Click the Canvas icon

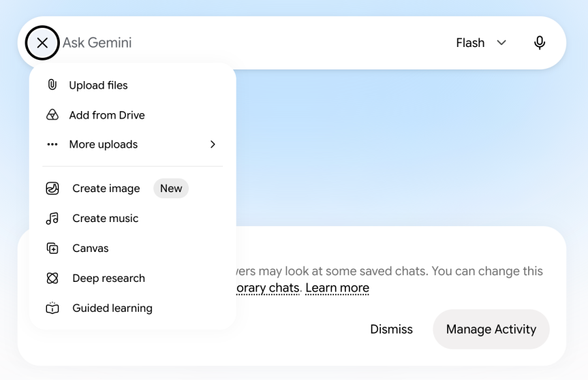52,248
